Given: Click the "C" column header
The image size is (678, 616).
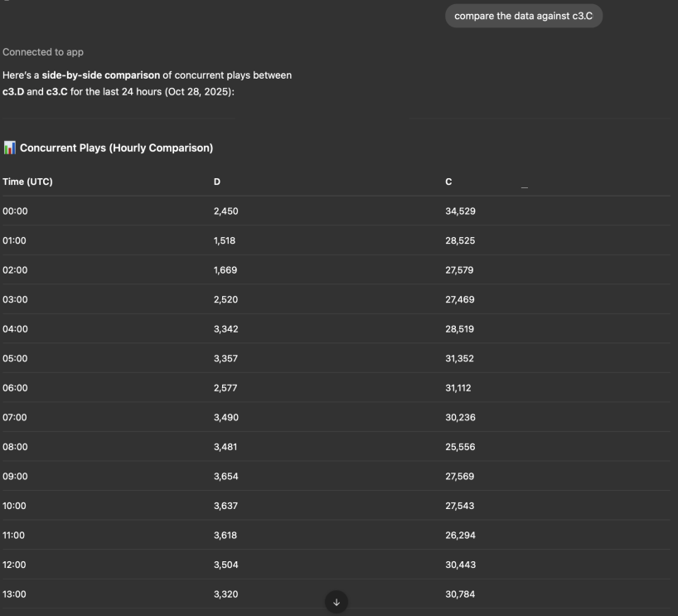Looking at the screenshot, I should point(448,182).
